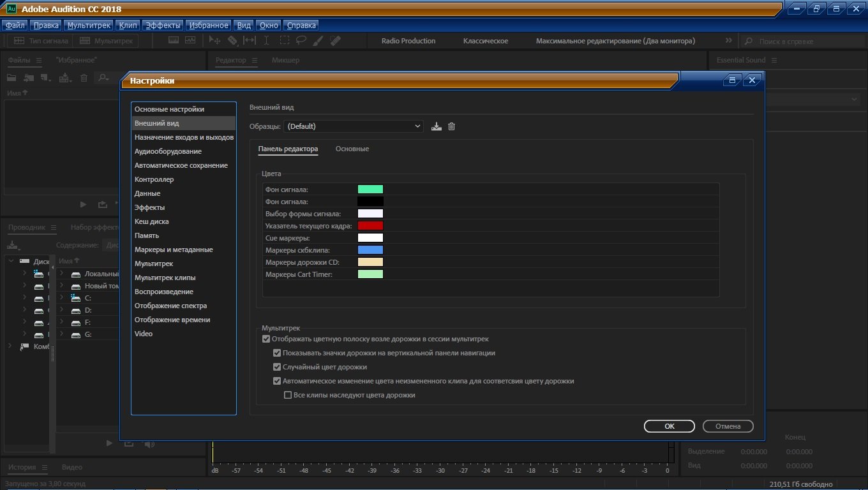Viewport: 868px width, 490px height.
Task: Open the Эффекты menu in menu bar
Action: pyautogui.click(x=163, y=26)
